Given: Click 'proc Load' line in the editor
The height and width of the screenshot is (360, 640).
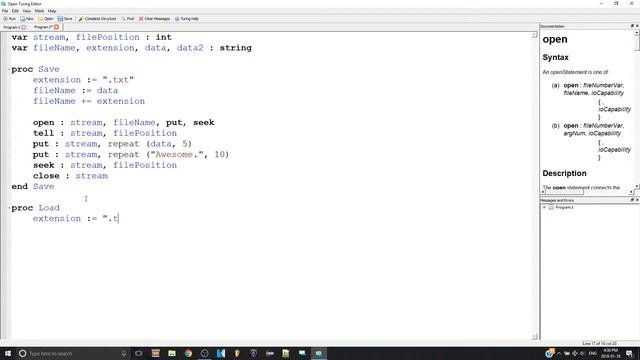Looking at the screenshot, I should (x=36, y=208).
